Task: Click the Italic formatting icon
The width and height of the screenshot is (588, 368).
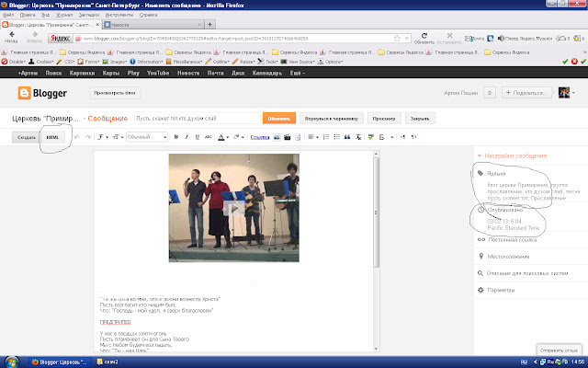Action: tap(187, 137)
